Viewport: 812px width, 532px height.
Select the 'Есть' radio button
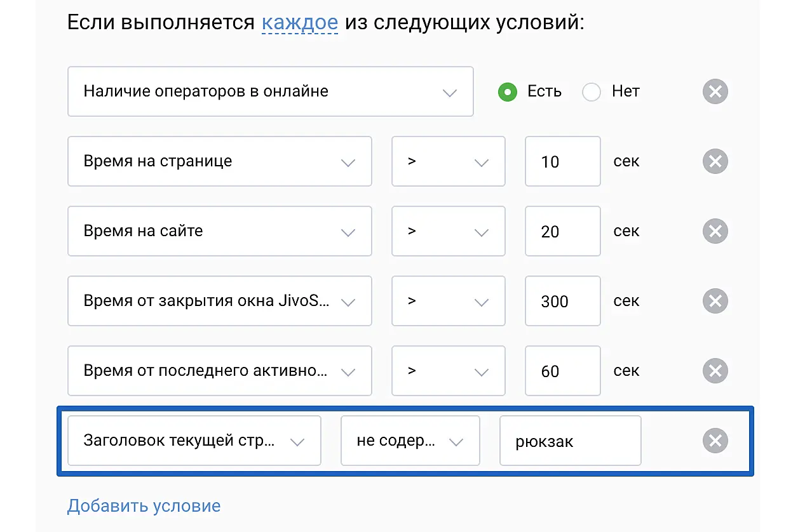(x=507, y=92)
